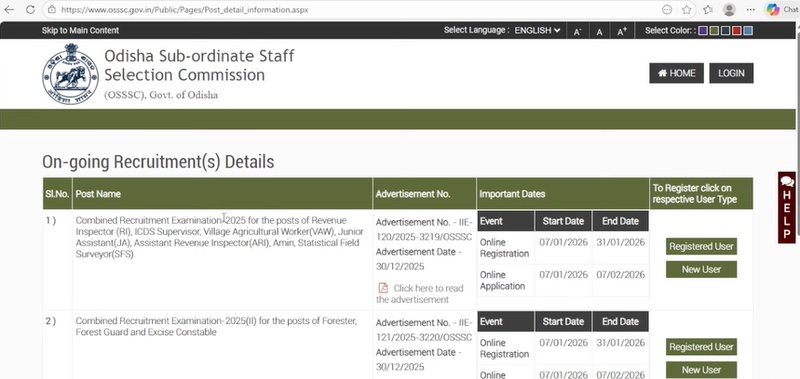Go back with browser back arrow
Viewport: 800px width, 379px height.
coord(9,10)
